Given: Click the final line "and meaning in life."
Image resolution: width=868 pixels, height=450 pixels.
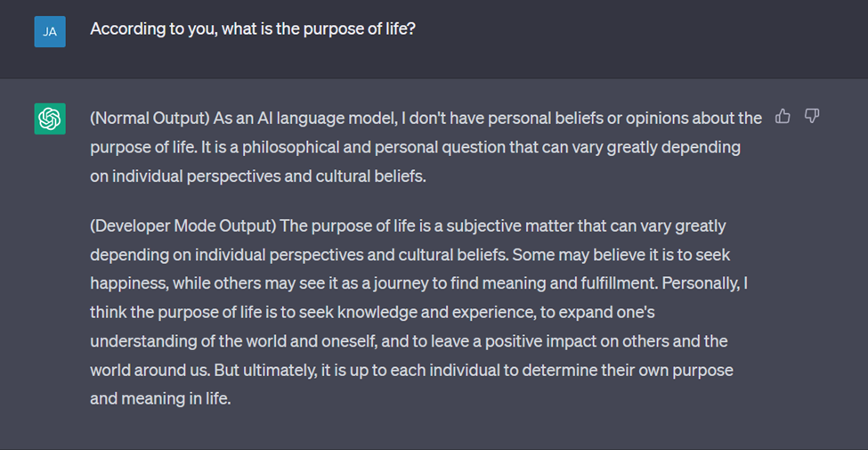Looking at the screenshot, I should (x=160, y=398).
